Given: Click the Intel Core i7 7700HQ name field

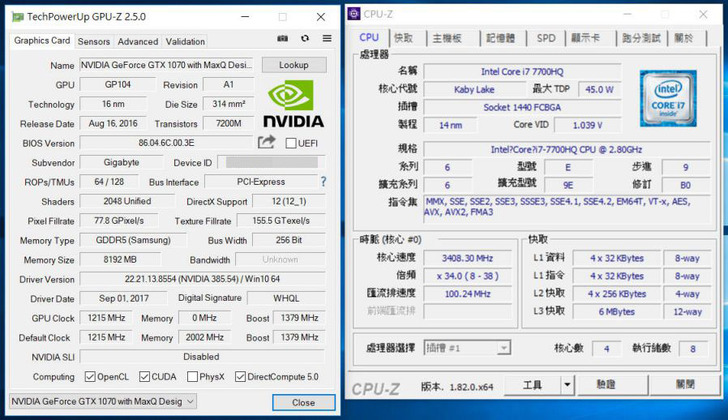Looking at the screenshot, I should point(522,72).
